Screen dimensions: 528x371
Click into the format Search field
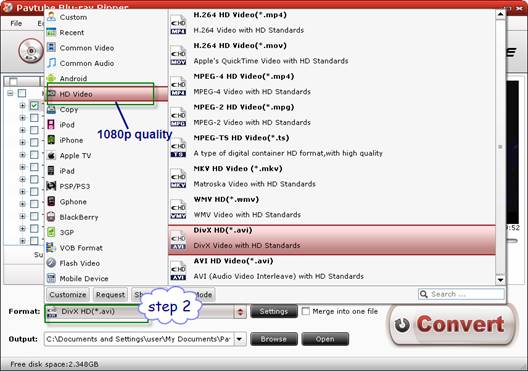point(461,294)
